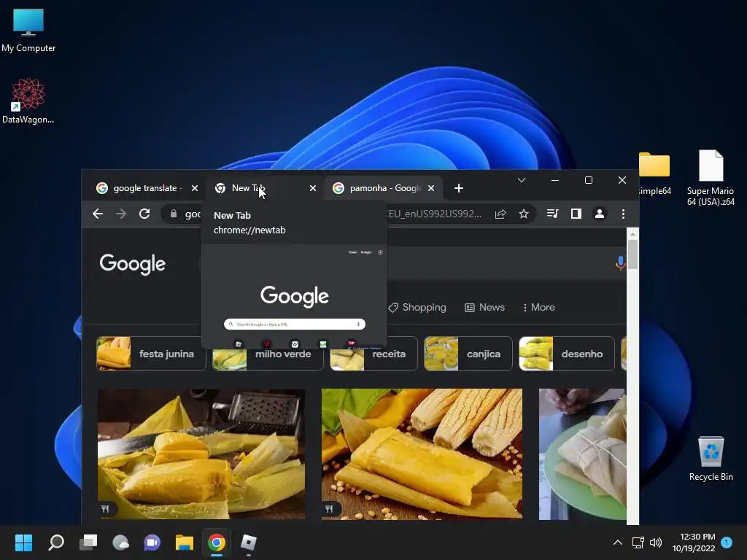Click the Google logo on the results page
Screen dimensions: 747x560
pyautogui.click(x=133, y=264)
